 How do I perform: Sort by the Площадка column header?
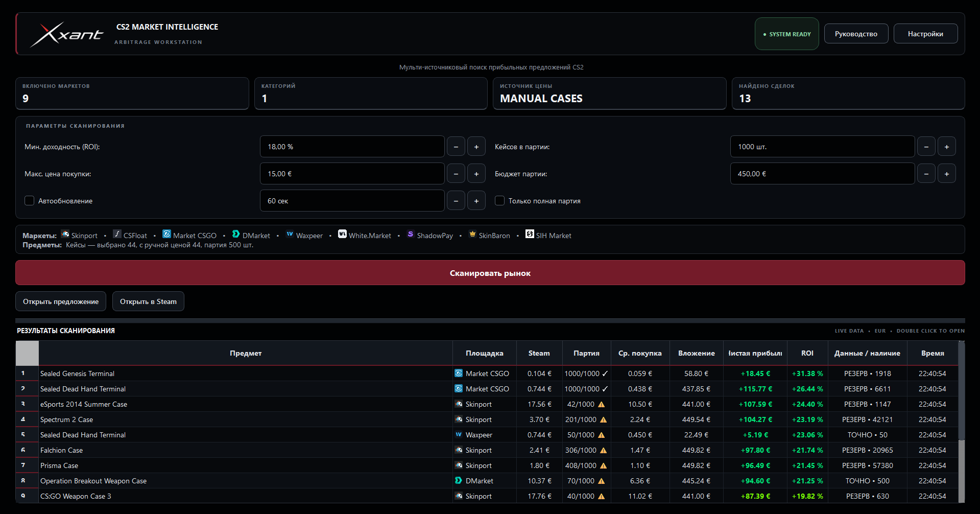click(485, 353)
